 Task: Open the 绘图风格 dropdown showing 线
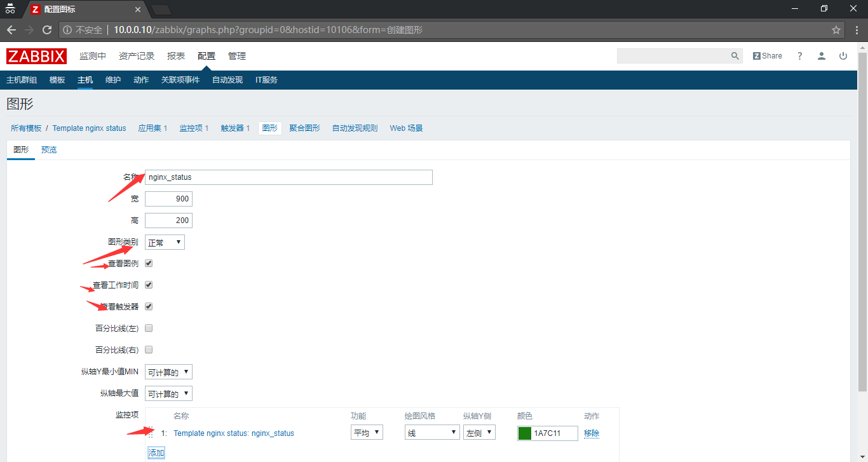point(432,433)
